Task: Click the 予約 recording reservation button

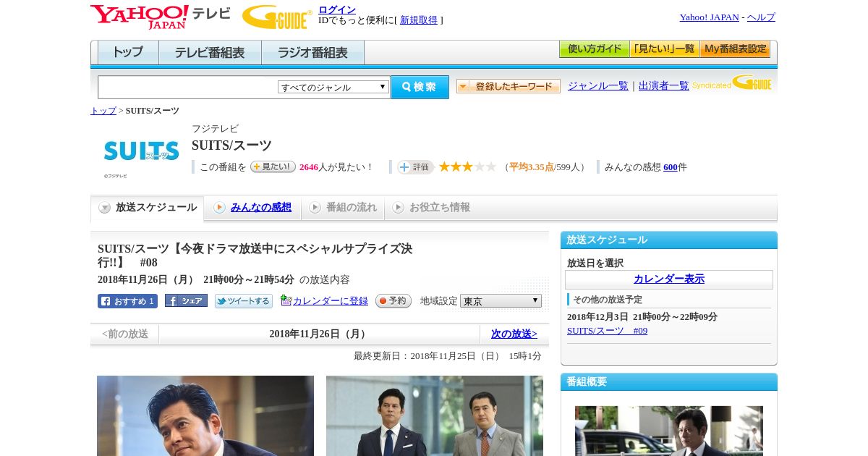Action: [393, 300]
